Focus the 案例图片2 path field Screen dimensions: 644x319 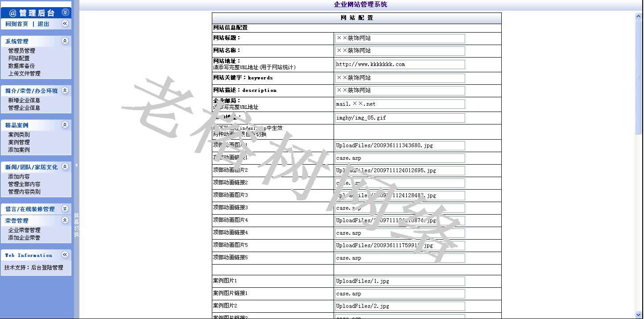pyautogui.click(x=400, y=306)
